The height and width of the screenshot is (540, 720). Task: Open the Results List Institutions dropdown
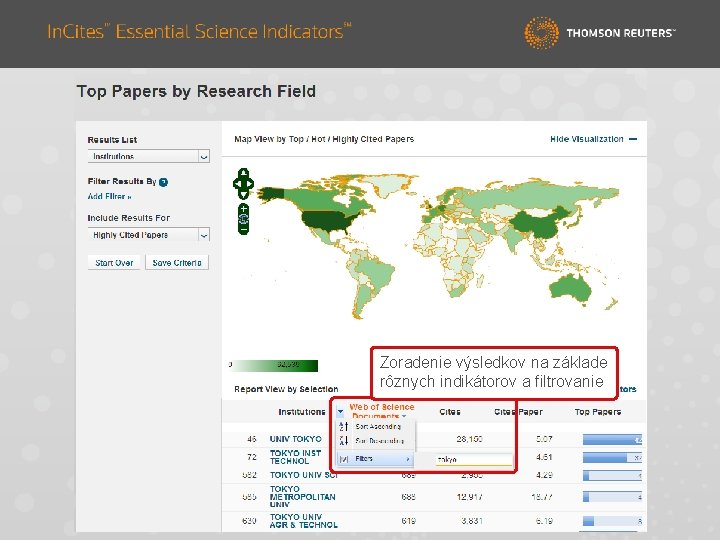click(148, 156)
